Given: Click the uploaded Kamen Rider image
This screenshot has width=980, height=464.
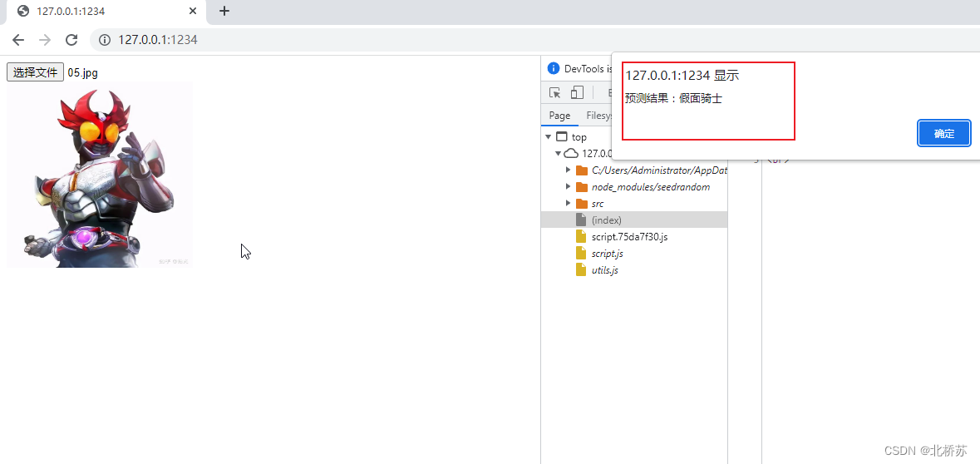Looking at the screenshot, I should click(x=100, y=175).
